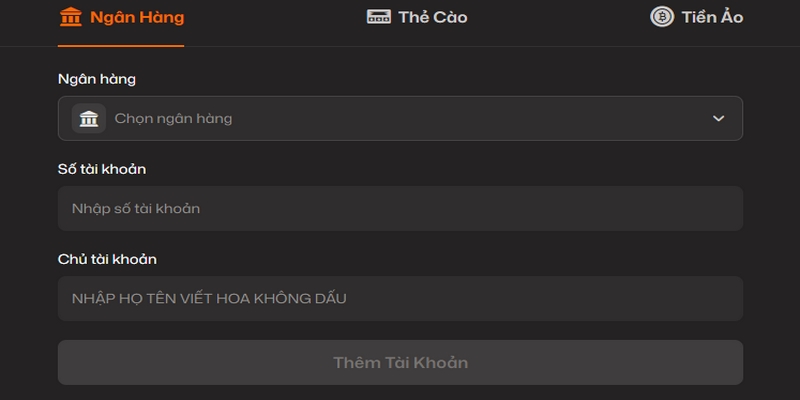Expand the bank selector using its chevron arrow
Screen dimensions: 800x400
point(718,118)
